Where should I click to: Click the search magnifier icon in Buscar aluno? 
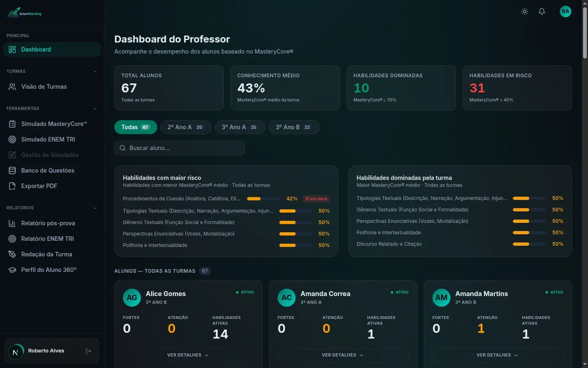click(x=122, y=148)
